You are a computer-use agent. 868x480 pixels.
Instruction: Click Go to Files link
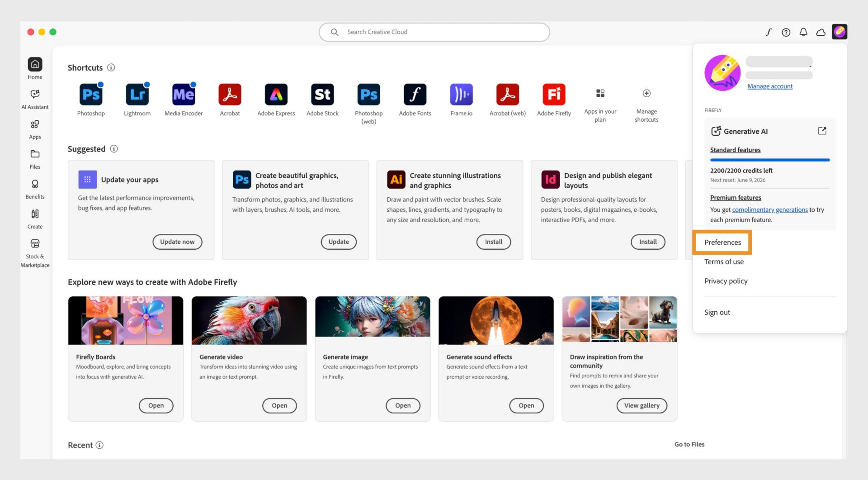pos(689,444)
